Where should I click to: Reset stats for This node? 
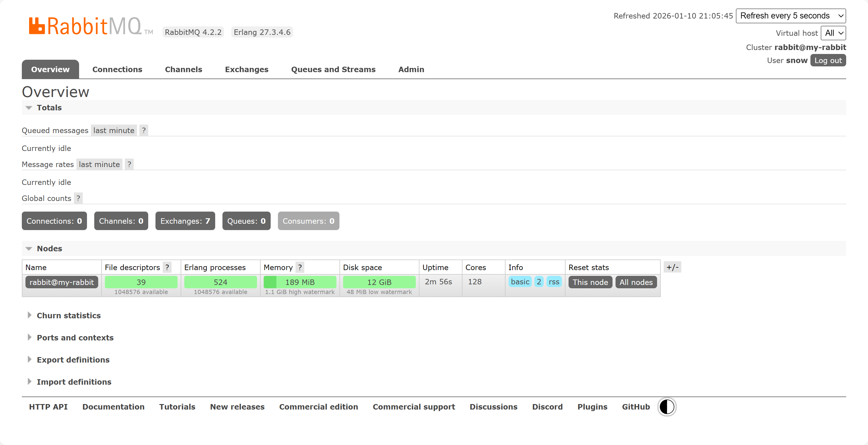[x=590, y=282]
